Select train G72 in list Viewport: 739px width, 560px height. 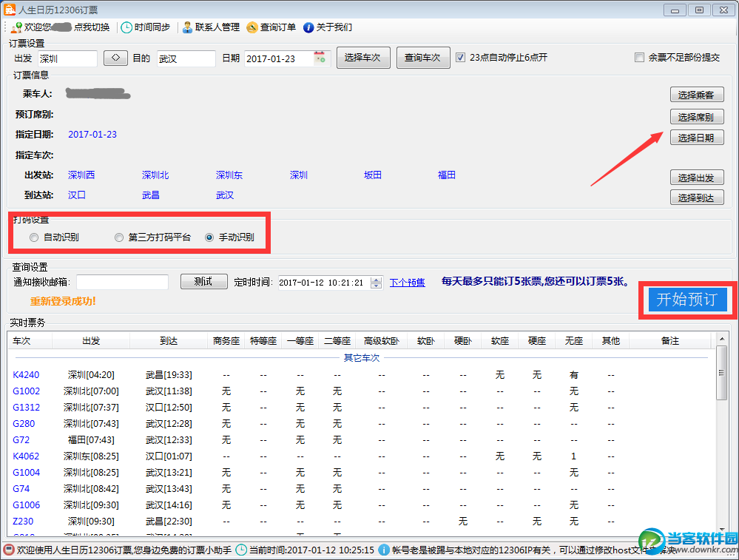pos(21,440)
